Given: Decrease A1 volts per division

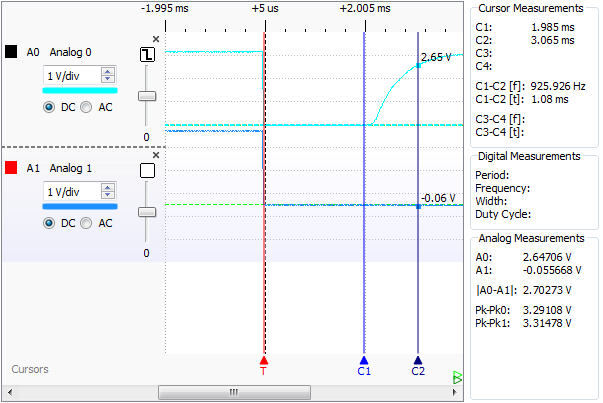Looking at the screenshot, I should click(x=108, y=195).
